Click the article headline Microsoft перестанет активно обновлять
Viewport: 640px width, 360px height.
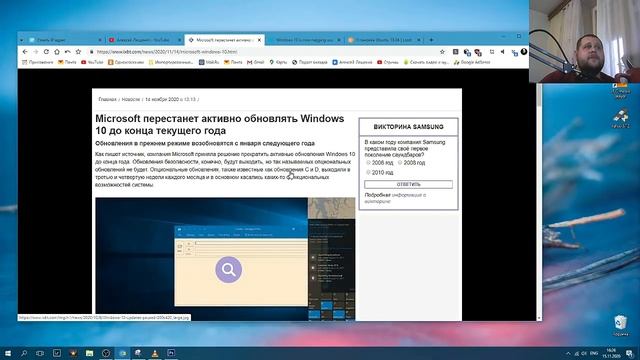[220, 124]
